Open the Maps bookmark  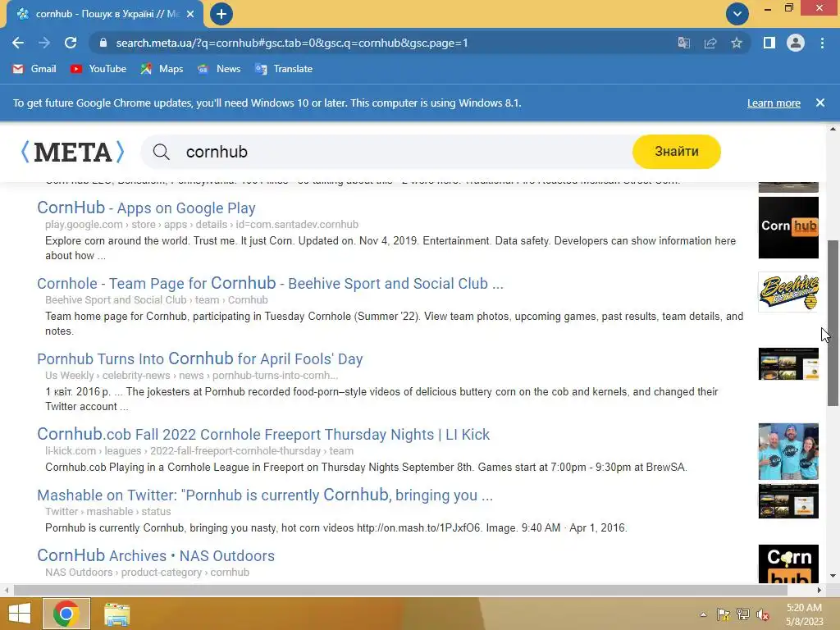pyautogui.click(x=162, y=69)
